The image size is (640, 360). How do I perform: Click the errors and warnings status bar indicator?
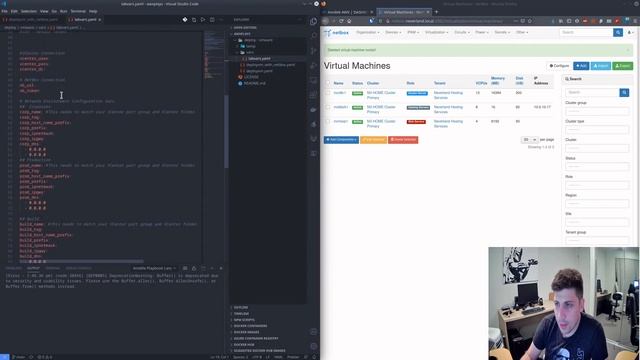[45, 357]
